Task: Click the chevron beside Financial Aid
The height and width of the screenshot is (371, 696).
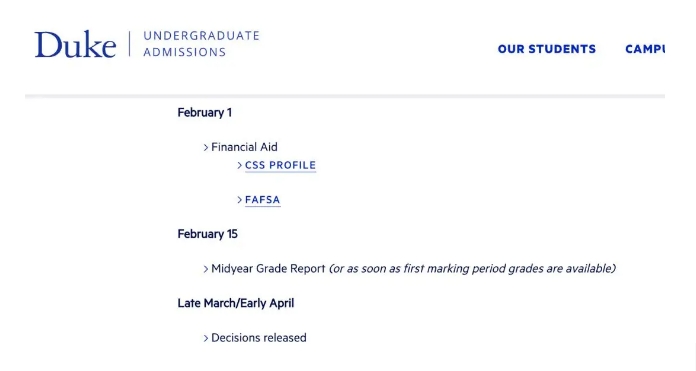Action: (206, 147)
